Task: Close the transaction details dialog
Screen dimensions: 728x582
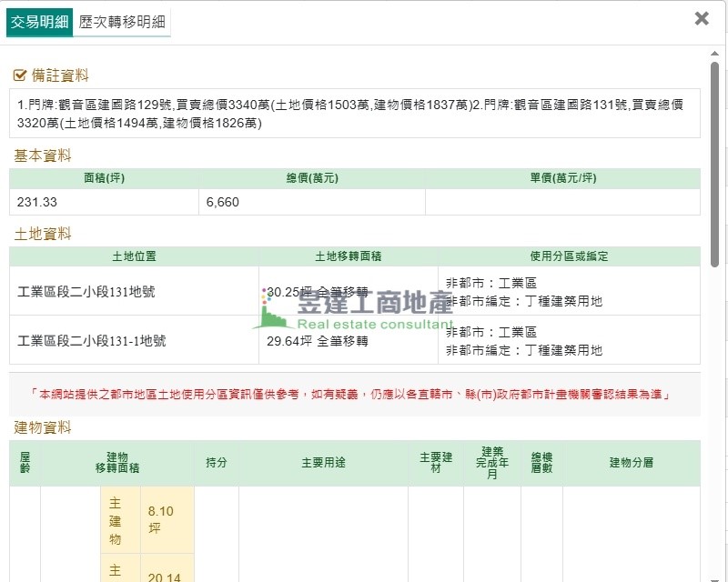Action: 702,18
